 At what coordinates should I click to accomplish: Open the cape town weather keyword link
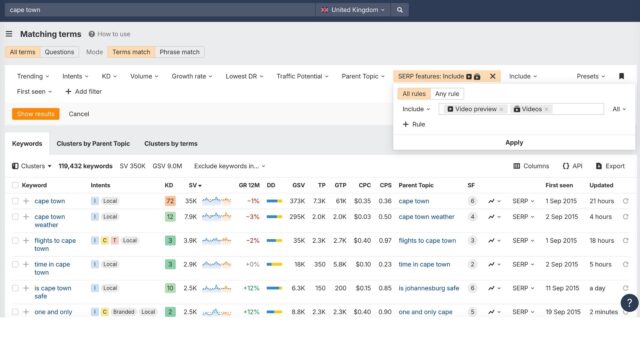(49, 221)
